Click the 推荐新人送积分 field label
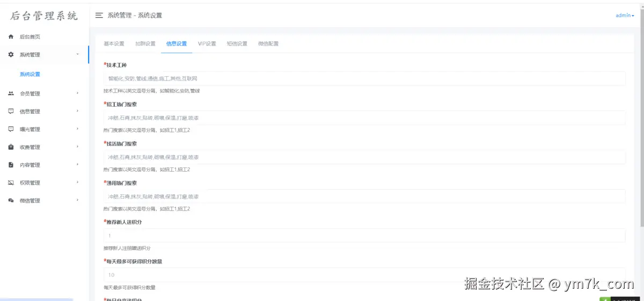The height and width of the screenshot is (301, 644). (124, 222)
